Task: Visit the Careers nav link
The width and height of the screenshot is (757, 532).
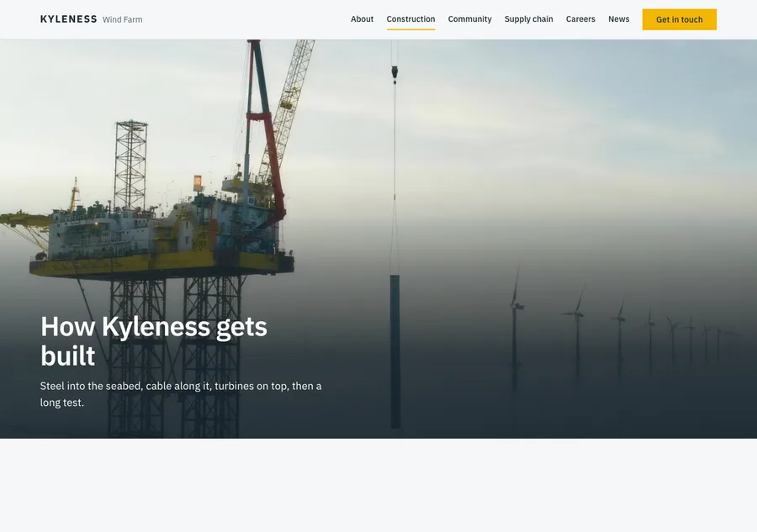Action: (580, 19)
